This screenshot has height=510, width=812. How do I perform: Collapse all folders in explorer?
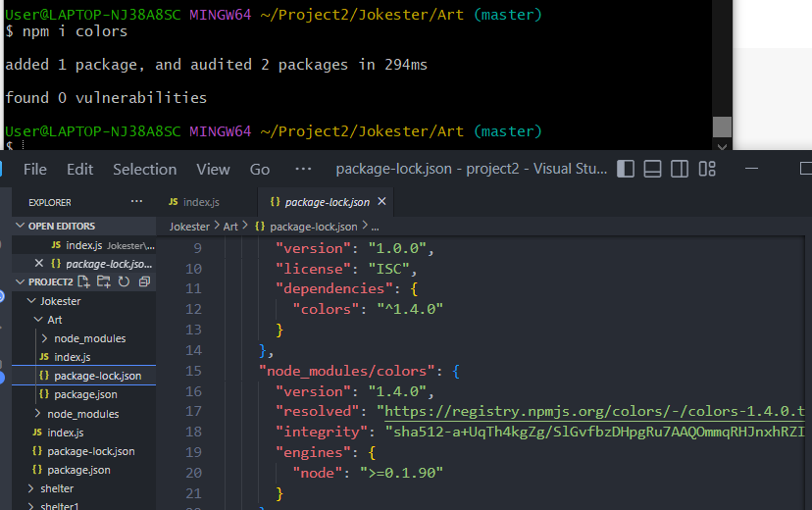tap(144, 281)
